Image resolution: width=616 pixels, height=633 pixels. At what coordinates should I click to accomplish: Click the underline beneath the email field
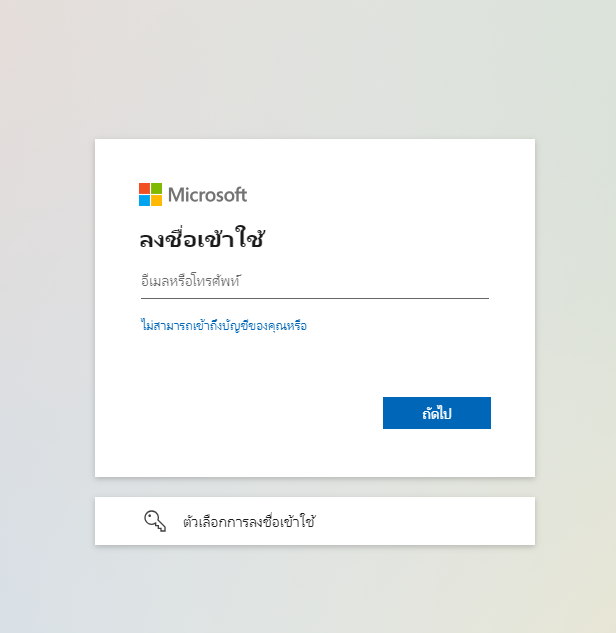315,298
